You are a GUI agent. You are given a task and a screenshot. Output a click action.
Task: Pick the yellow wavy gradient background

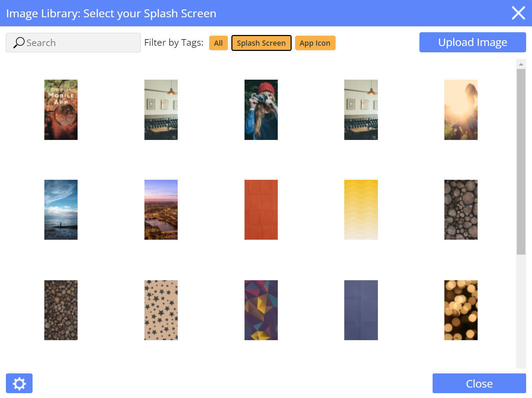point(361,210)
